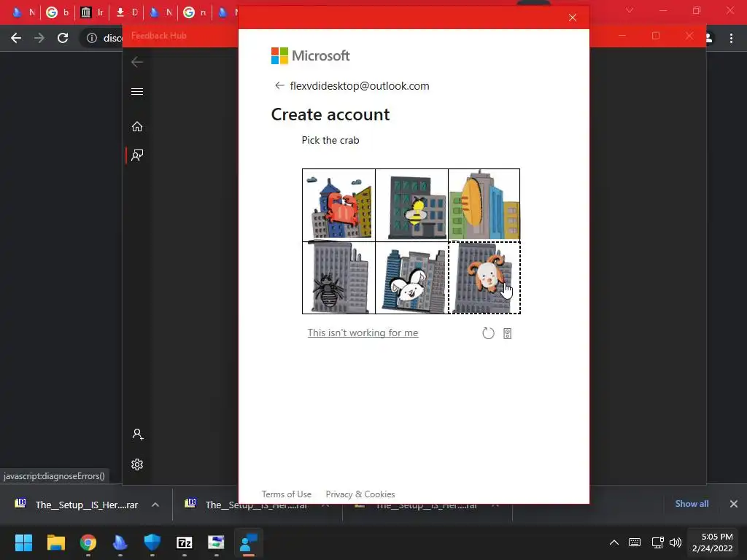The height and width of the screenshot is (560, 747).
Task: Select the spider image tile
Action: point(338,278)
